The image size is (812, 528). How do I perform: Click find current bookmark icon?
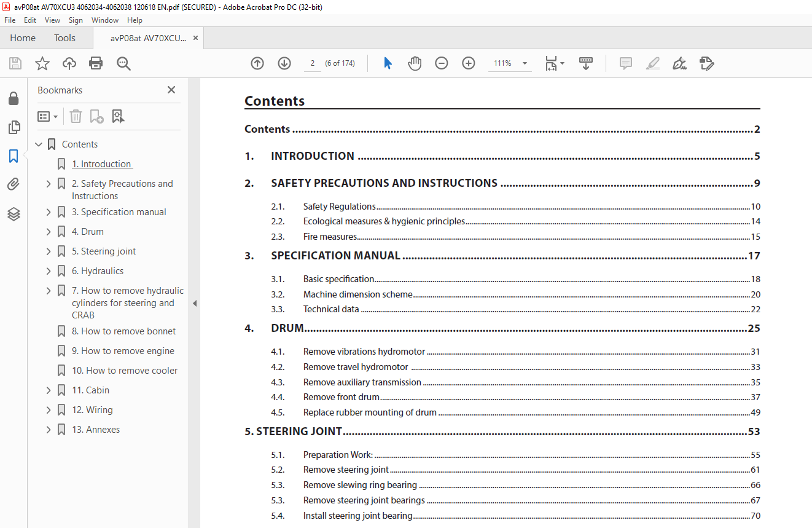pos(119,116)
